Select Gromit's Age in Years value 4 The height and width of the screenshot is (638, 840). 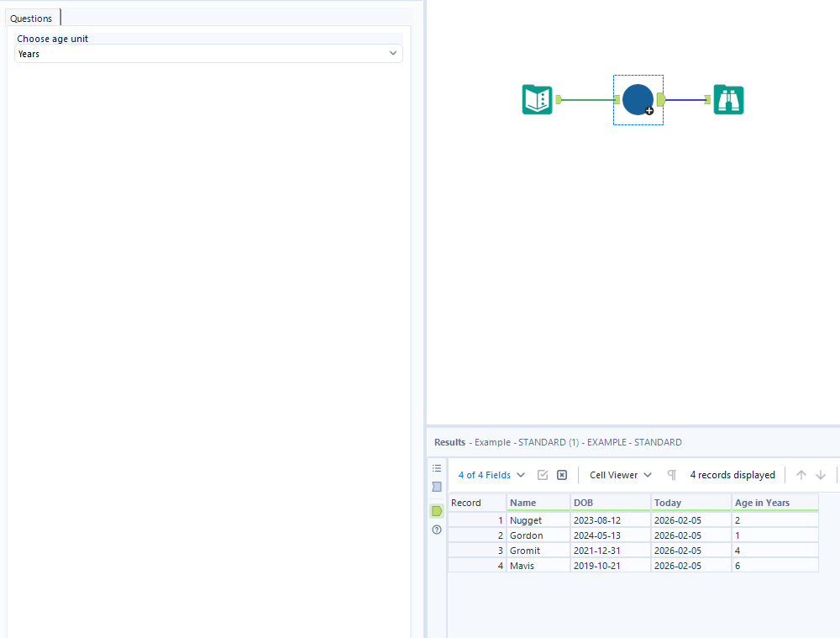pyautogui.click(x=774, y=551)
